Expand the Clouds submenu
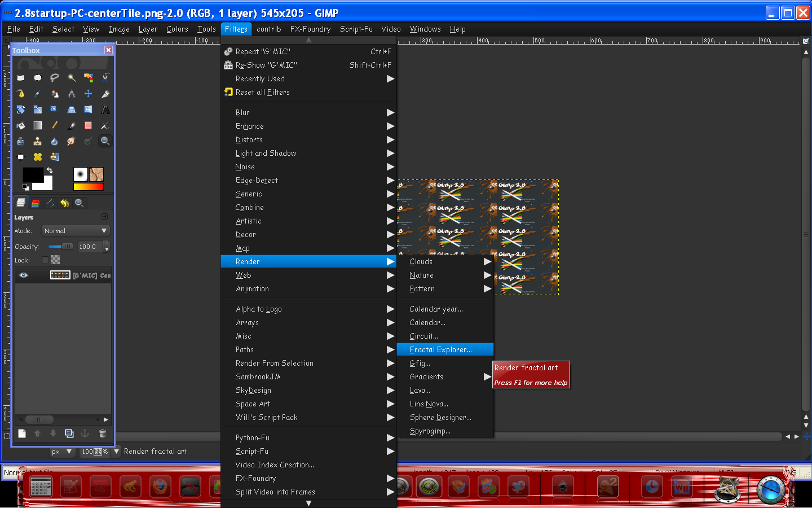The image size is (812, 508). pyautogui.click(x=445, y=262)
